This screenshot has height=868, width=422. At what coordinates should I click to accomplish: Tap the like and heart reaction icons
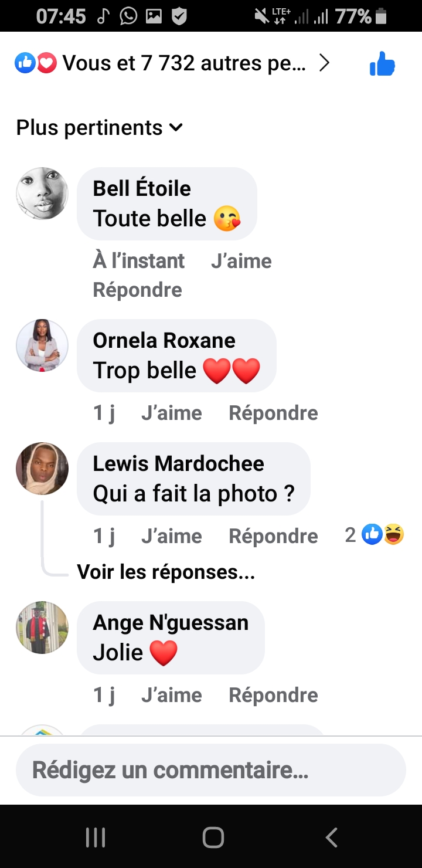pos(36,63)
